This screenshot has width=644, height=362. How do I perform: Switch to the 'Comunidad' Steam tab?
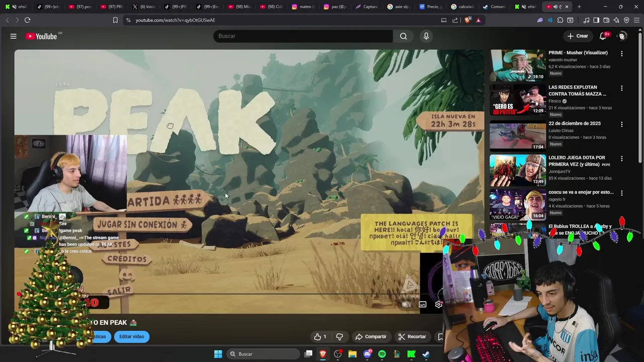tap(494, 7)
